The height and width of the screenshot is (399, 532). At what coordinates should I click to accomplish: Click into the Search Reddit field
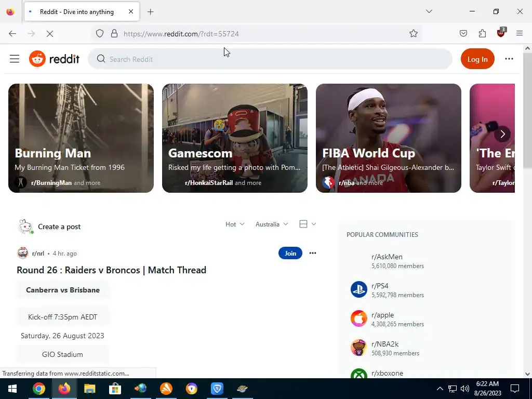(270, 59)
